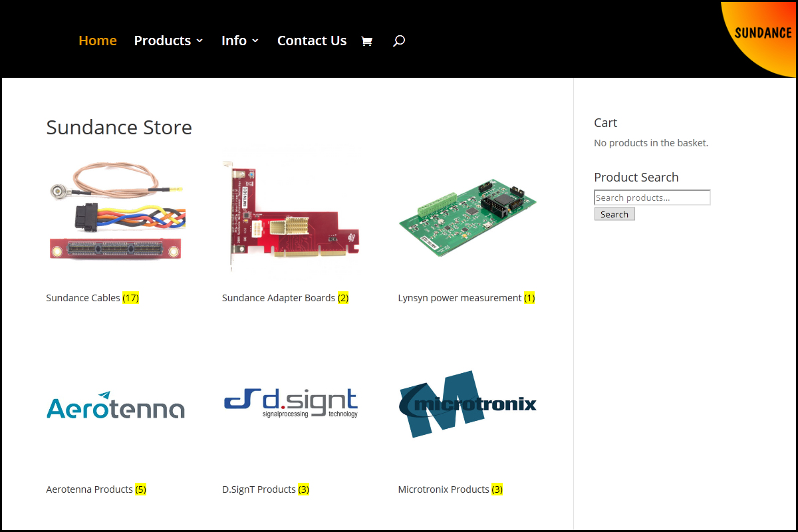Image resolution: width=798 pixels, height=532 pixels.
Task: Open Lynsyn power measurement category link
Action: (466, 298)
